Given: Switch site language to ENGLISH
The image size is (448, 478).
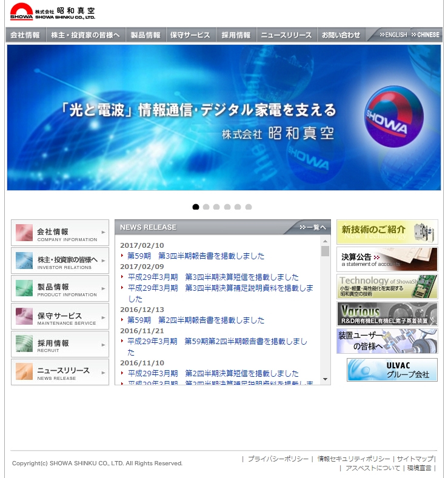Looking at the screenshot, I should click(x=393, y=35).
